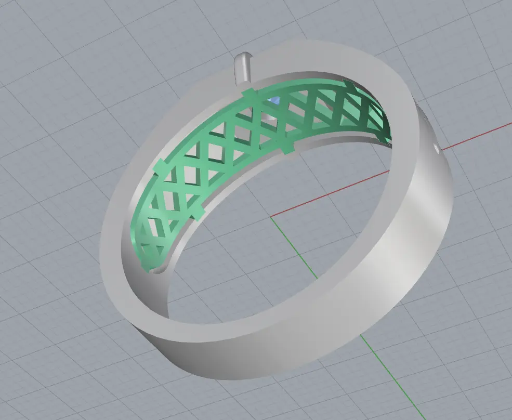The width and height of the screenshot is (512, 420).
Task: Select the green lattice mesh inside the ring
Action: tap(208, 156)
